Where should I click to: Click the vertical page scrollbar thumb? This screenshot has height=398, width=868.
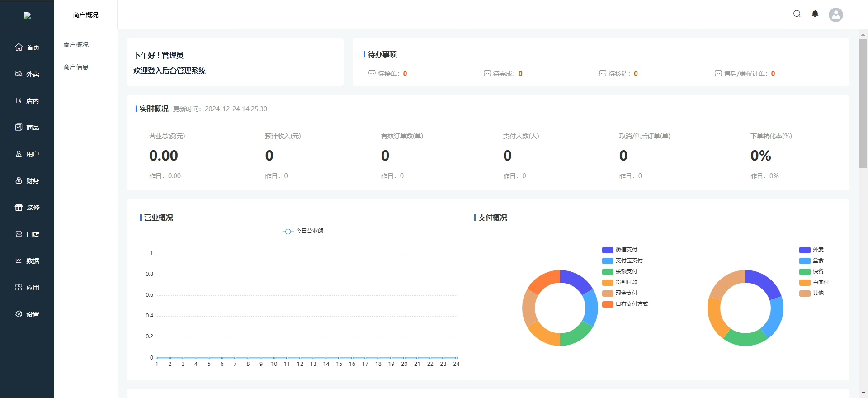tap(863, 103)
